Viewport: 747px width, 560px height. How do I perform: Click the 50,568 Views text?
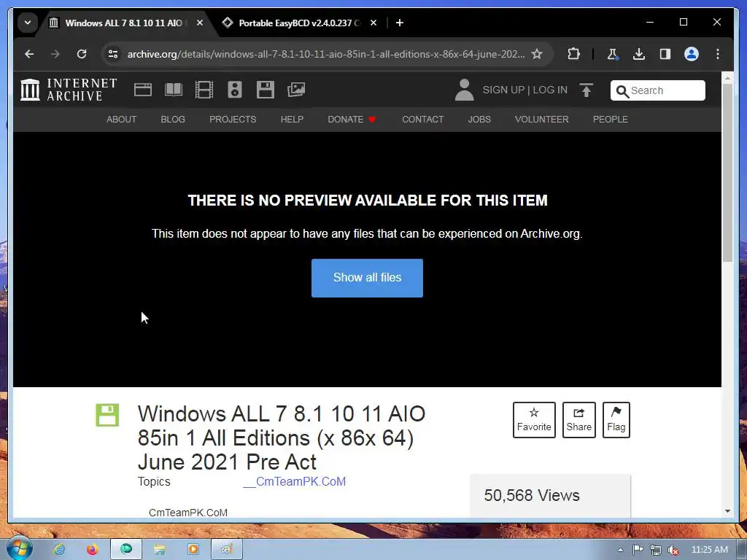click(x=532, y=495)
